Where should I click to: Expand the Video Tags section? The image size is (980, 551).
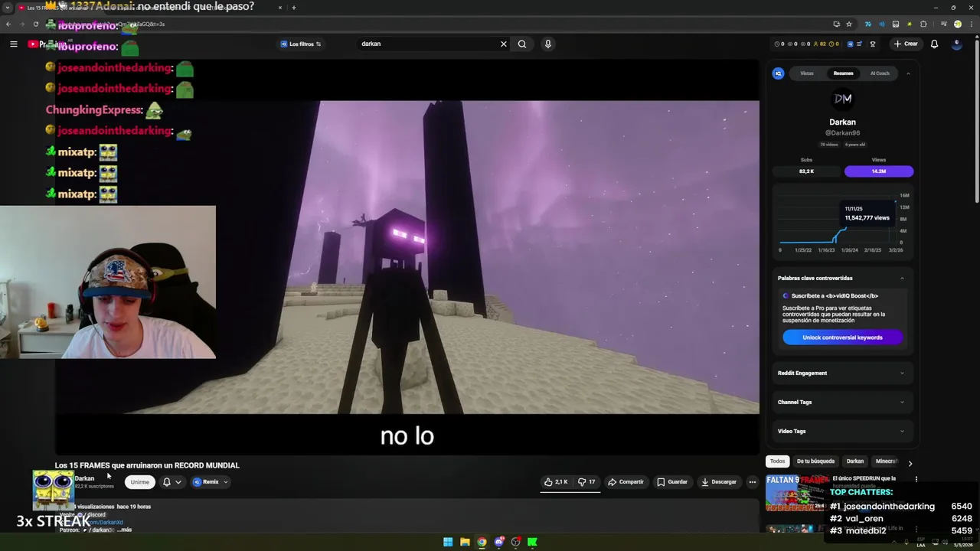click(841, 431)
